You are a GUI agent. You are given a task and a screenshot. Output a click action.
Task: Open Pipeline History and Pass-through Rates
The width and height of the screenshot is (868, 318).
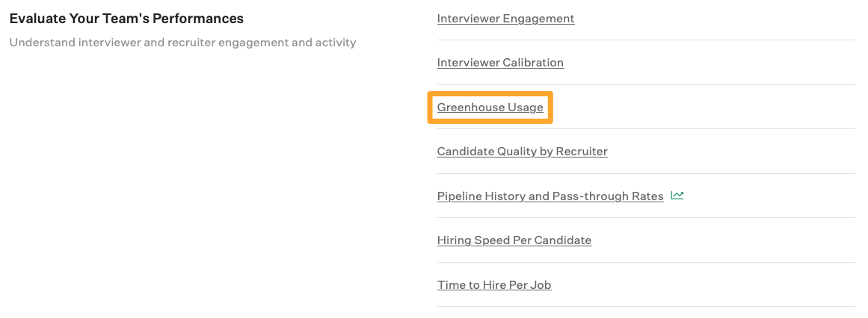coord(550,196)
